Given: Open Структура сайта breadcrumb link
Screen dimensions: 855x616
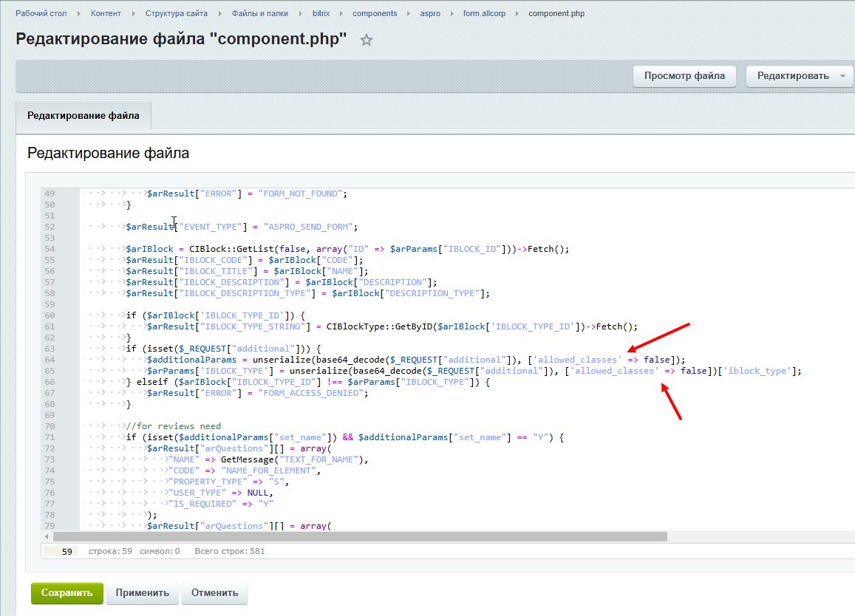Looking at the screenshot, I should [x=176, y=13].
